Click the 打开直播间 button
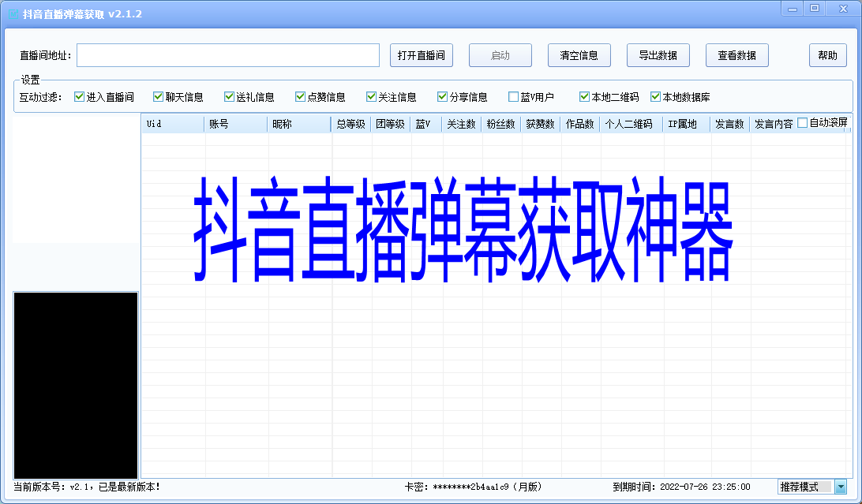862x504 pixels. click(421, 55)
